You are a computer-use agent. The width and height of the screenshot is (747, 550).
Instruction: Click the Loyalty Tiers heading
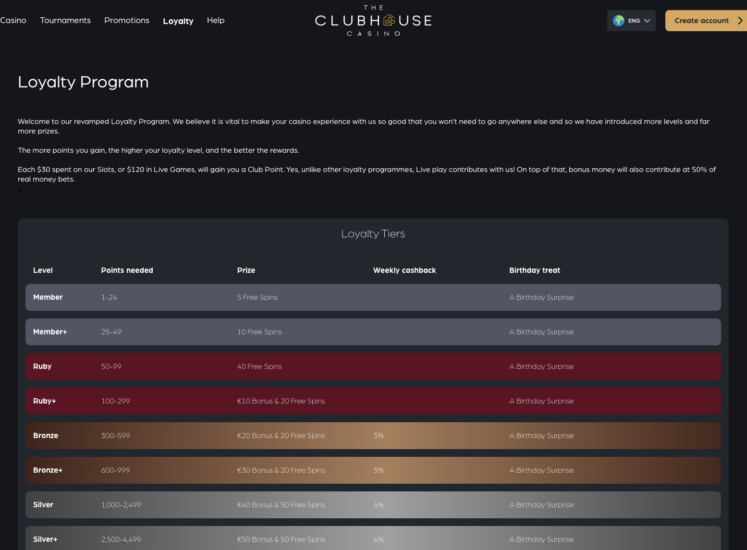pyautogui.click(x=373, y=234)
